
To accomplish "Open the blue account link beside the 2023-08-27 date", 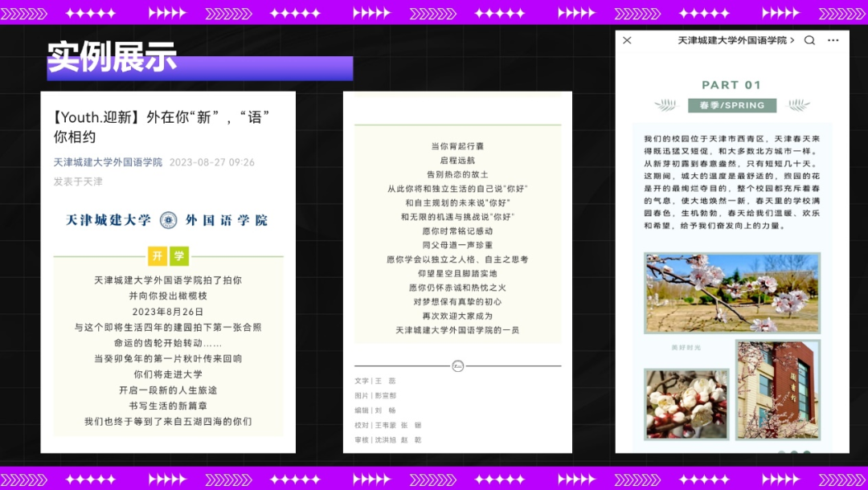I will pyautogui.click(x=108, y=162).
